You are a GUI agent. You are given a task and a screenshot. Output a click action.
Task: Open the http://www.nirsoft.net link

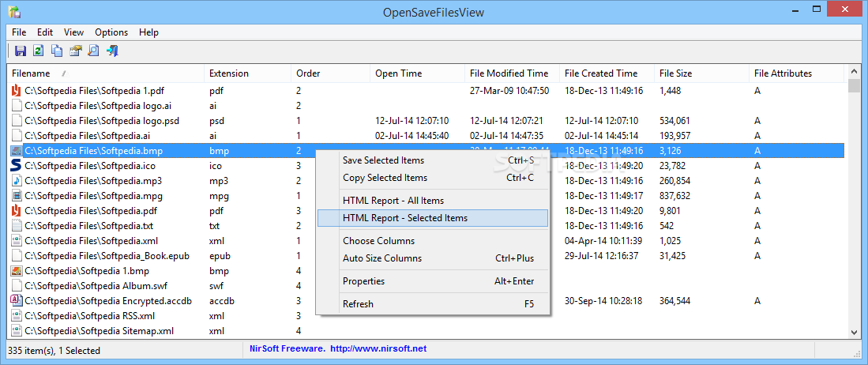point(378,348)
